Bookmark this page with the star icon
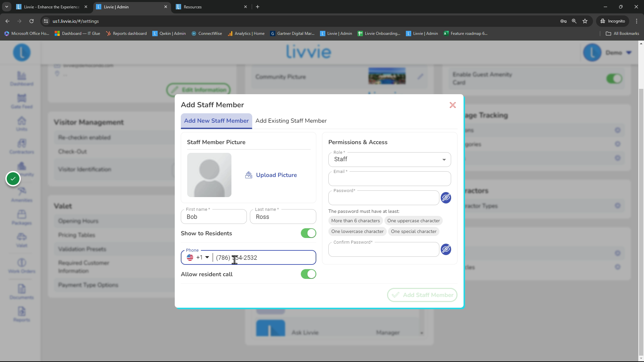The width and height of the screenshot is (644, 362). (x=585, y=21)
